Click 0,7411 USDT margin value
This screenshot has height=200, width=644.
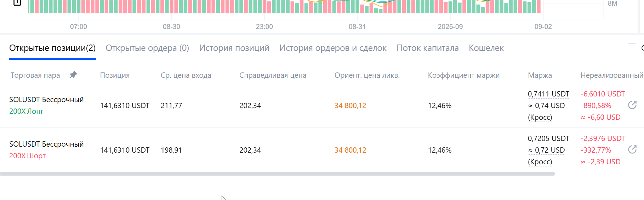pyautogui.click(x=548, y=94)
